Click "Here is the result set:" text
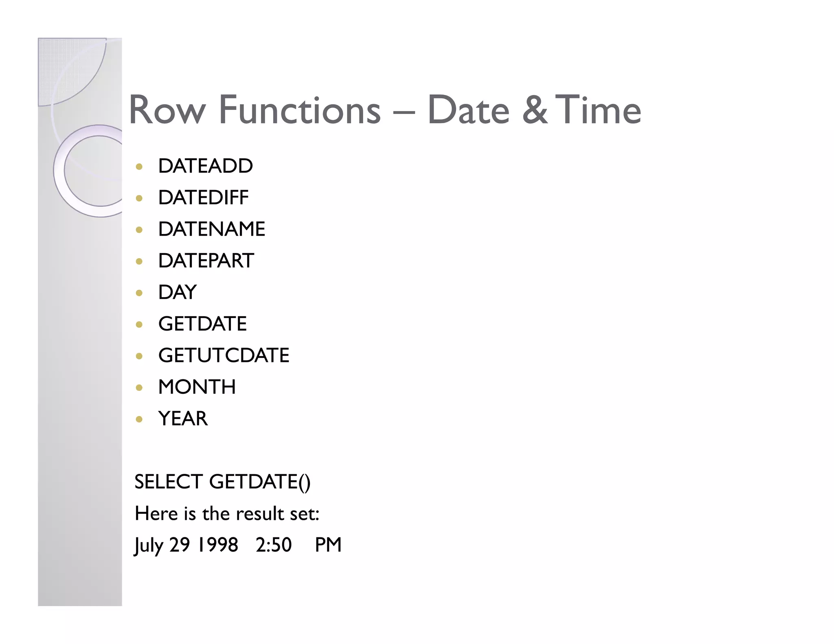This screenshot has width=834, height=644. (227, 514)
